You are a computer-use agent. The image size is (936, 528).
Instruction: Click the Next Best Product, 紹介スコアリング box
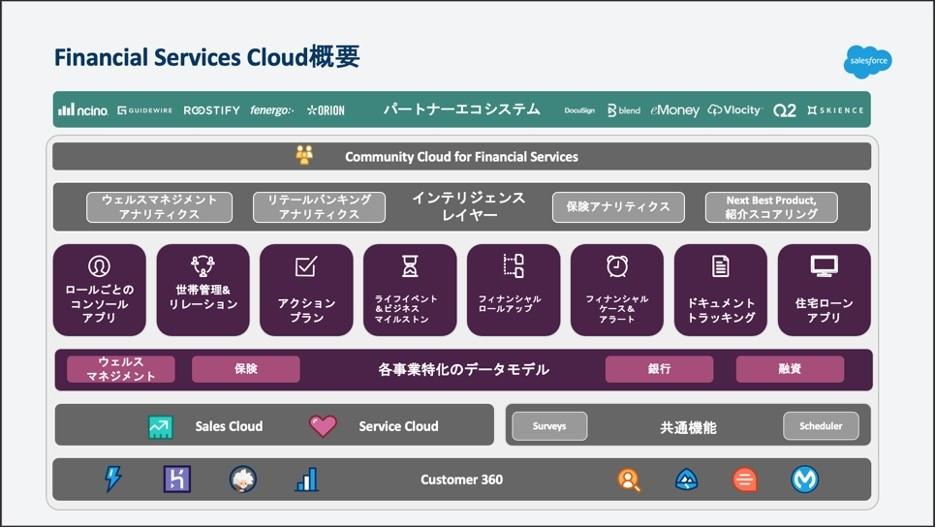[x=771, y=207]
